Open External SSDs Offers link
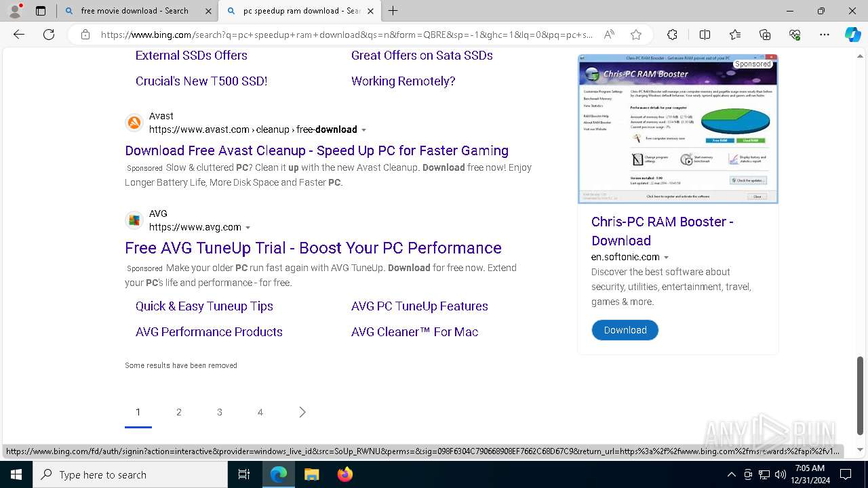868x488 pixels. (x=191, y=56)
